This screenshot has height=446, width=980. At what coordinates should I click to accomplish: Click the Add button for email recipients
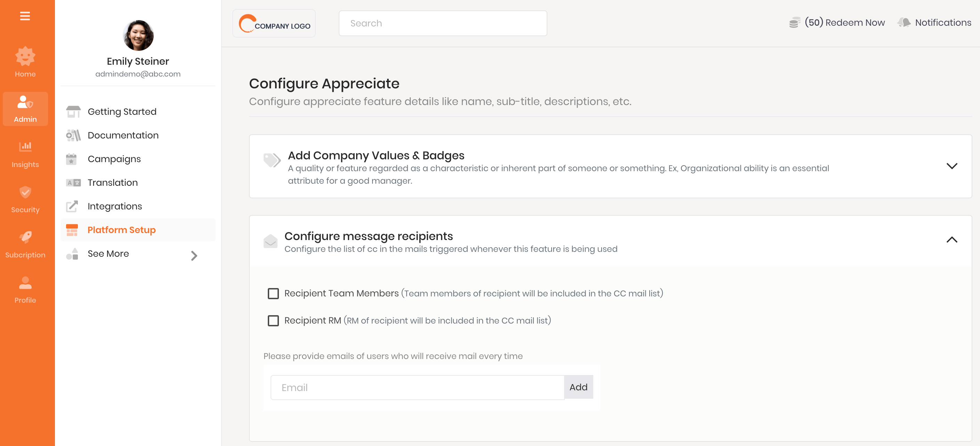578,387
